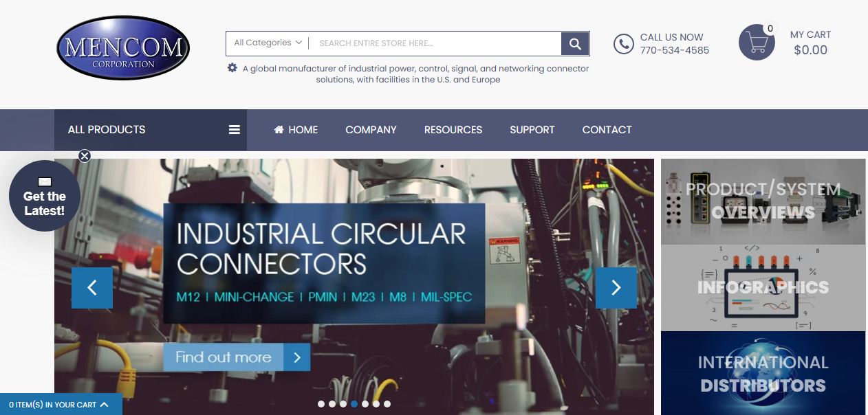Open the shopping cart icon
Screen dimensions: 868x415
pyautogui.click(x=757, y=43)
